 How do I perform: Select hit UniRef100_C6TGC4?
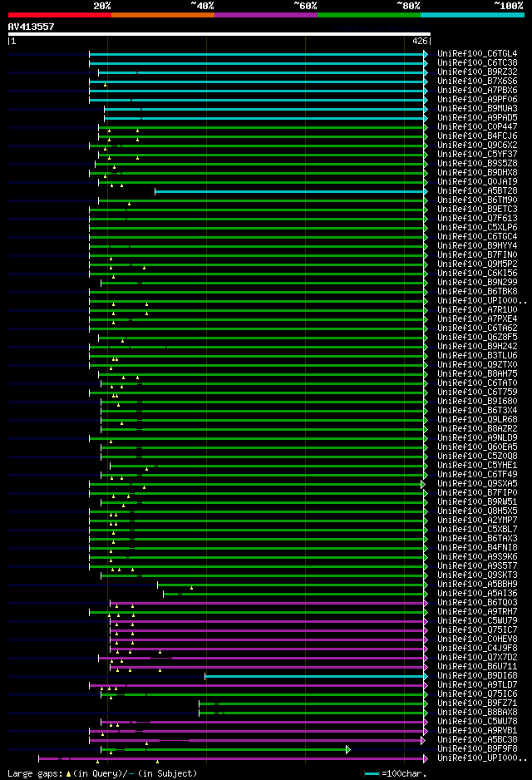click(477, 237)
